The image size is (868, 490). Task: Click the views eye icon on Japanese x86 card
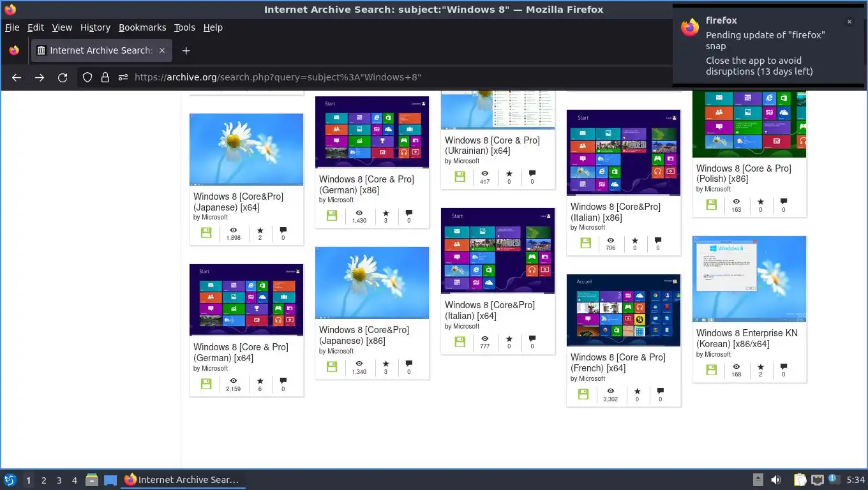pos(359,364)
